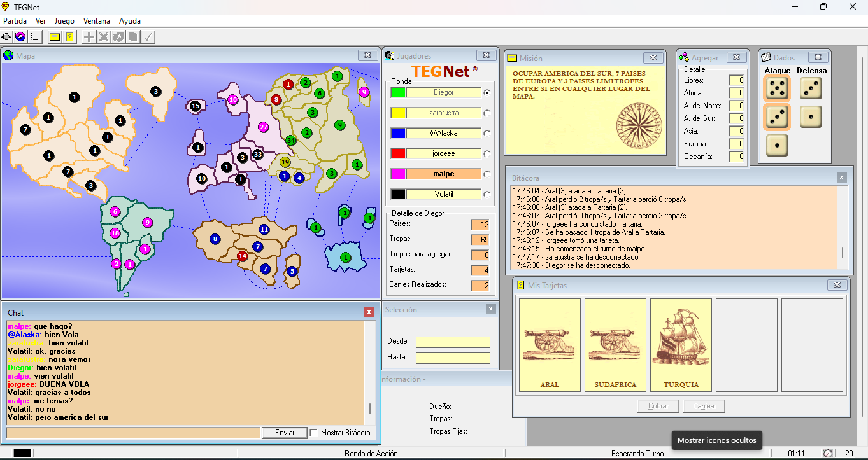
Task: Close the Chat panel with red X
Action: [369, 312]
